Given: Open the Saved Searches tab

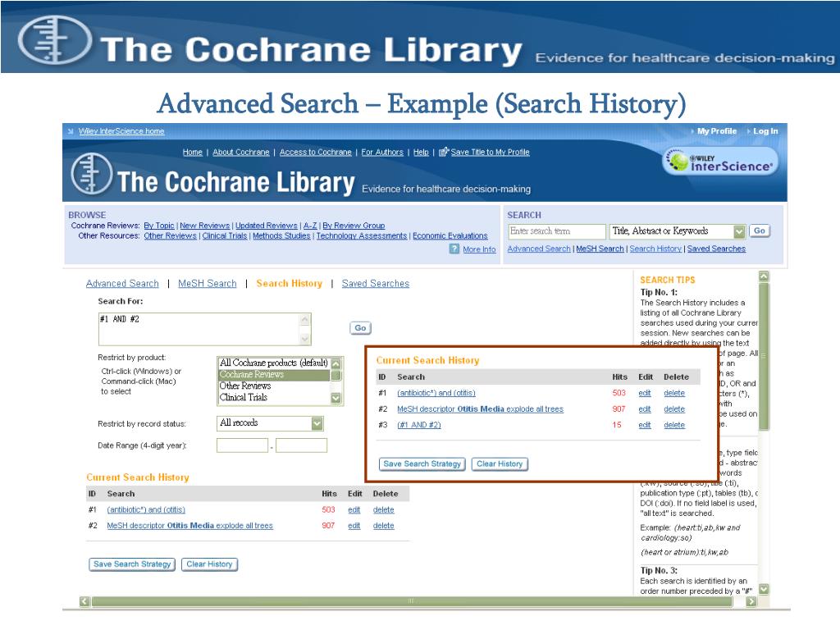Looking at the screenshot, I should [376, 283].
